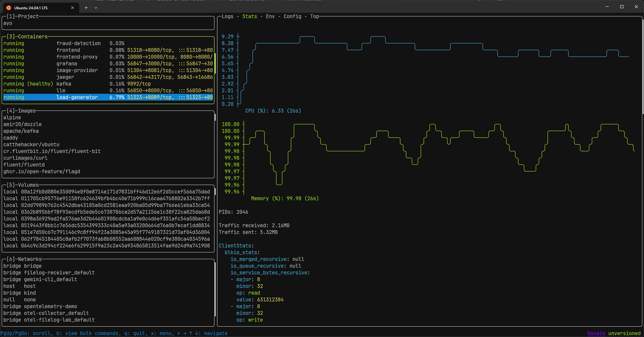Viewport: 644px width, 337px height.
Task: Click the Traffic sent value line
Action: tap(248, 232)
